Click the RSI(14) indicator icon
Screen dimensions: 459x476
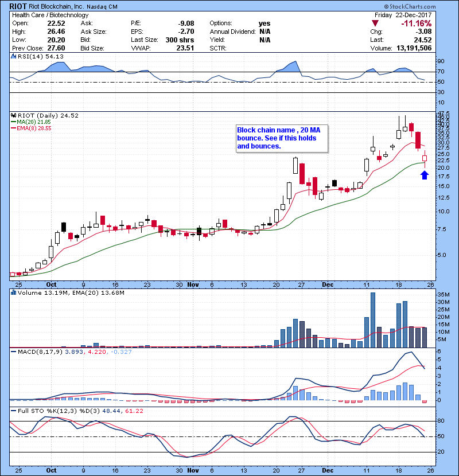pyautogui.click(x=13, y=56)
